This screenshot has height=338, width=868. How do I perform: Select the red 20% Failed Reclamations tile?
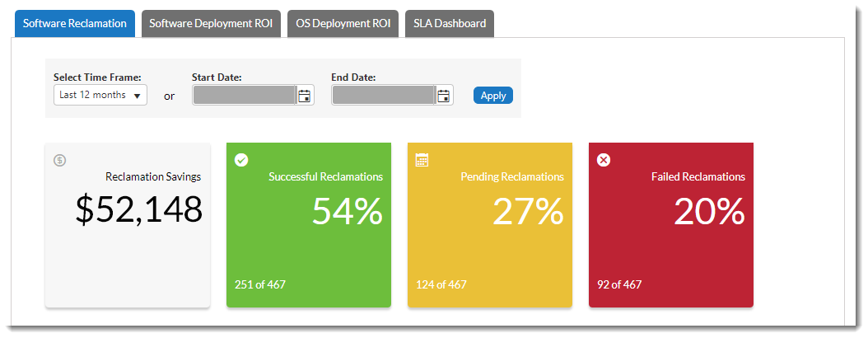(x=670, y=225)
